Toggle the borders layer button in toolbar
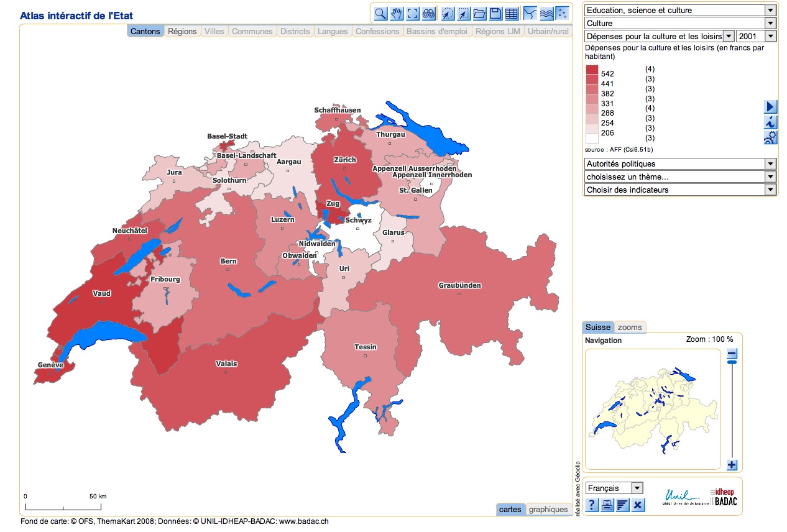This screenshot has height=532, width=787. (x=530, y=14)
